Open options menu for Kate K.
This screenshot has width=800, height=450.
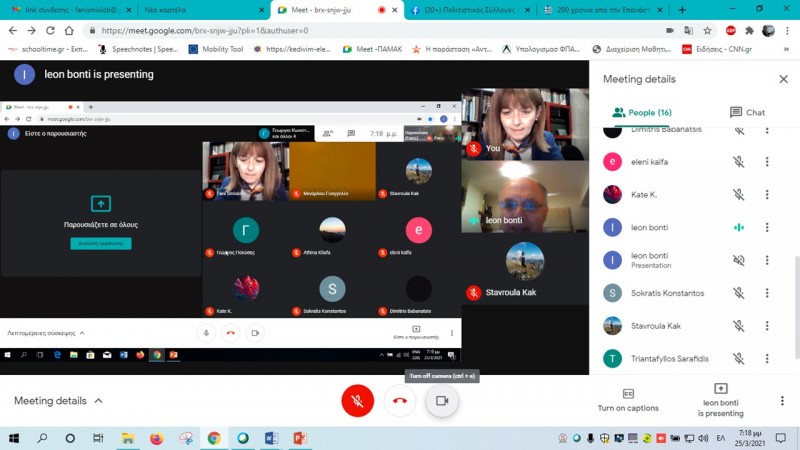(x=767, y=194)
